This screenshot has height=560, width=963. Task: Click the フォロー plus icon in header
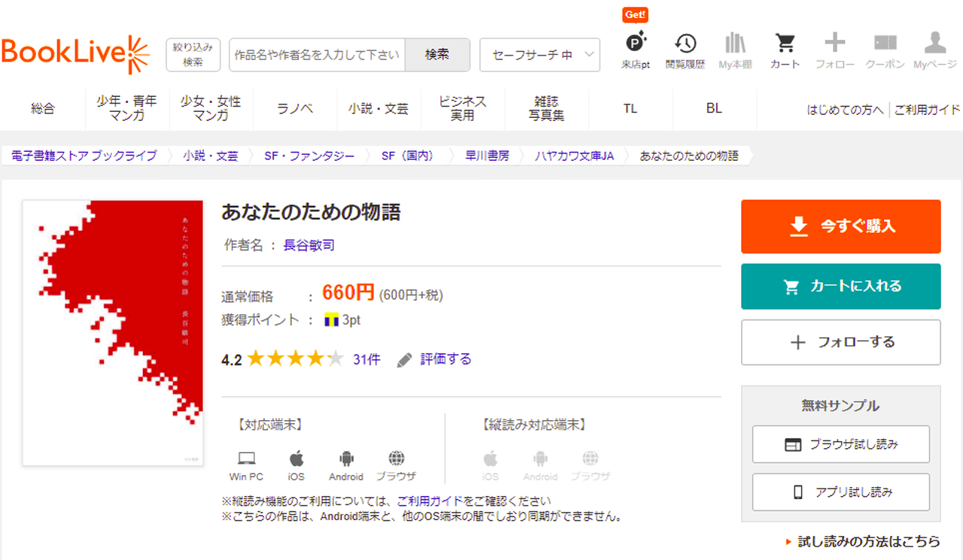[834, 50]
